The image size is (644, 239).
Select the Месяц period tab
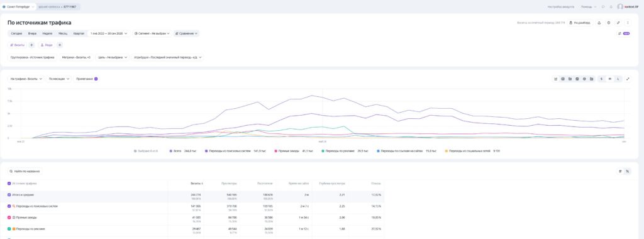tap(63, 34)
